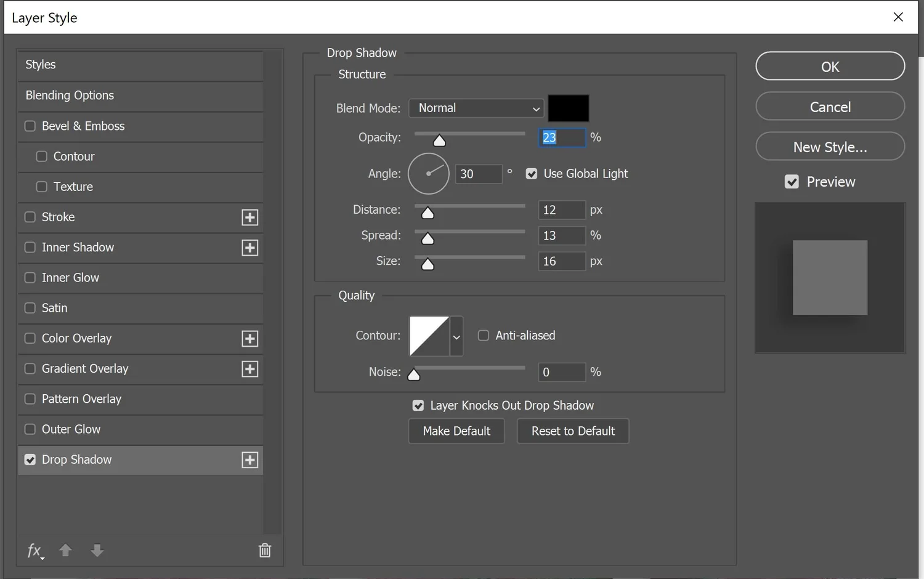924x579 pixels.
Task: Uncheck Use Global Light
Action: [x=532, y=174]
